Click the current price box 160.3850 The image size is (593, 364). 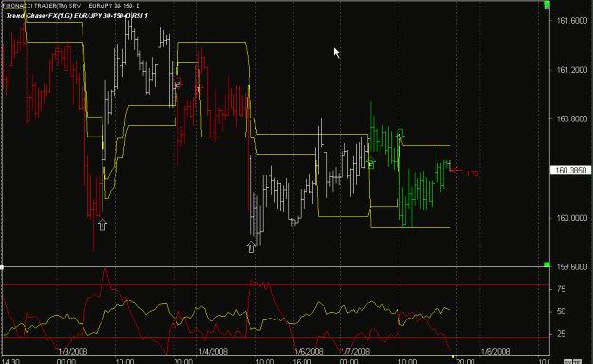pos(571,170)
